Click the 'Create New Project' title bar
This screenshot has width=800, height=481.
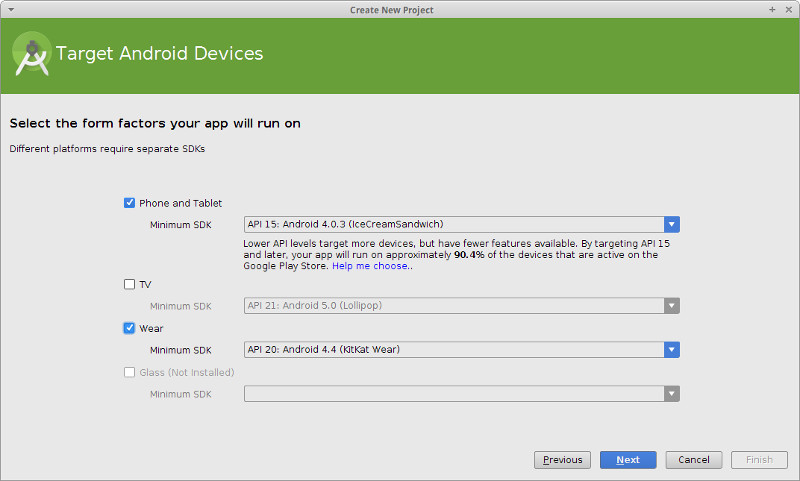coord(391,9)
